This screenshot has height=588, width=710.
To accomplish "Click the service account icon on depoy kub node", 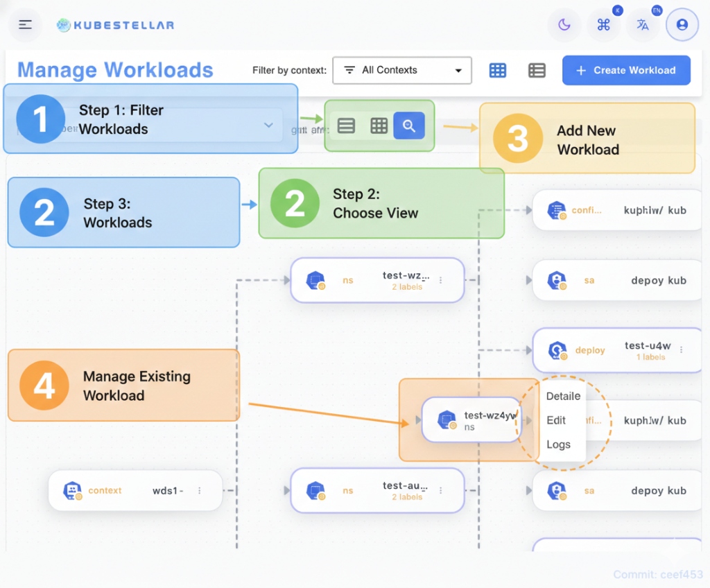I will pos(557,280).
